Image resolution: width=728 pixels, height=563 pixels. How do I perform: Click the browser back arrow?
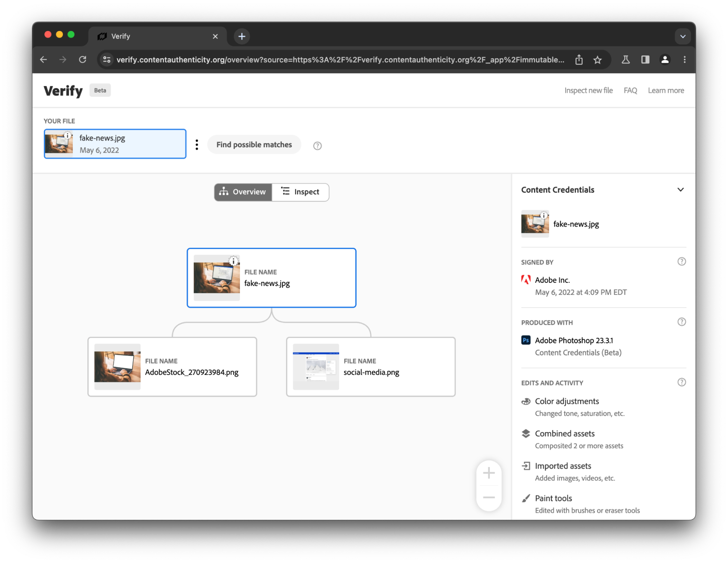tap(44, 59)
